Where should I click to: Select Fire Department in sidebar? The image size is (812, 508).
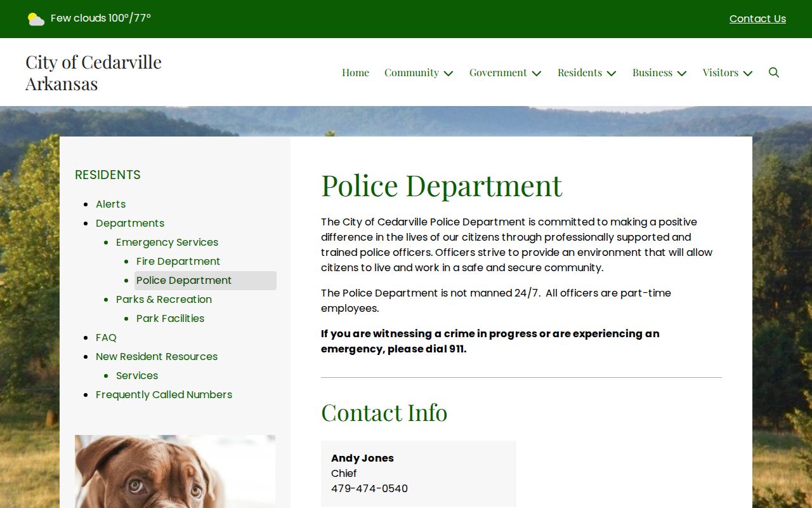pos(178,261)
